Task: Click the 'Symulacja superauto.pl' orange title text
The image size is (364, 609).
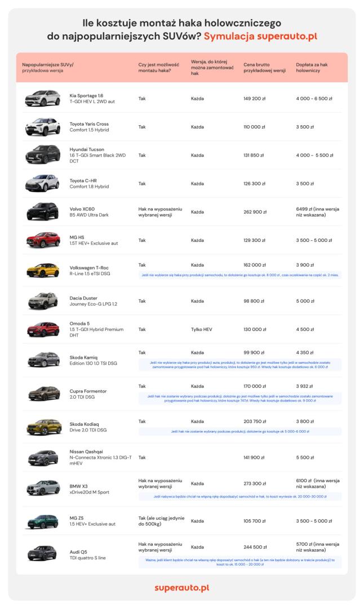Action: [x=260, y=37]
